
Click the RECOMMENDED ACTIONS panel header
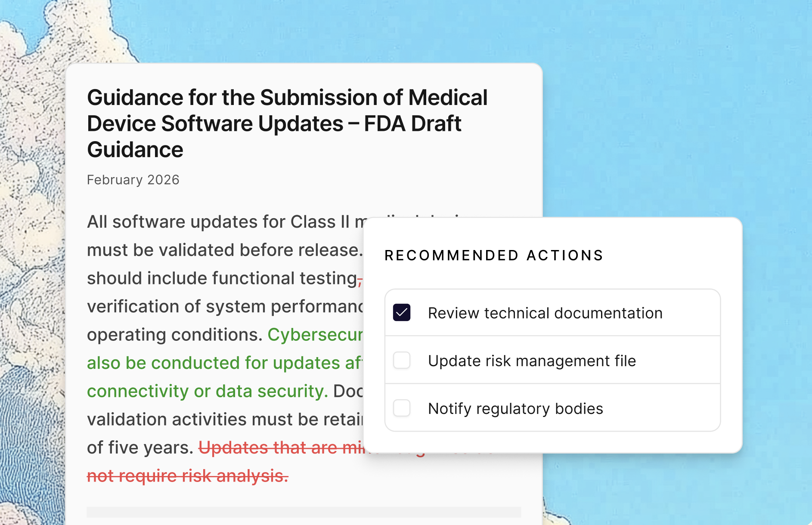[493, 255]
